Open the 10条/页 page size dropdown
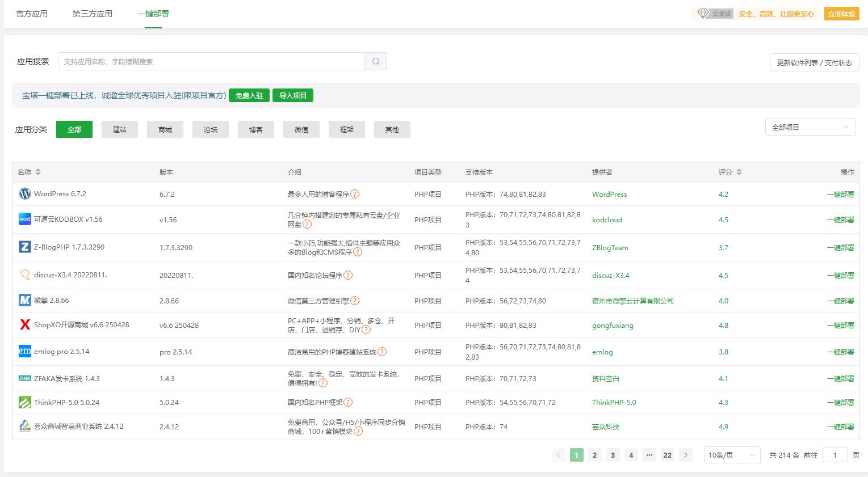 pos(732,455)
